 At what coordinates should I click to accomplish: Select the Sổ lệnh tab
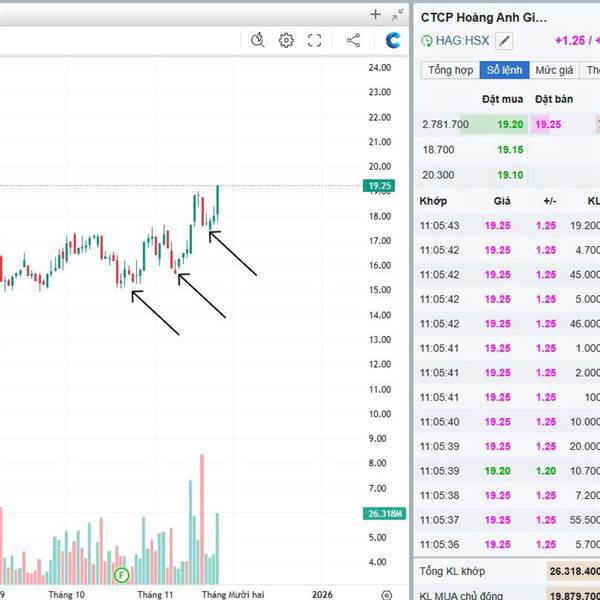[503, 70]
